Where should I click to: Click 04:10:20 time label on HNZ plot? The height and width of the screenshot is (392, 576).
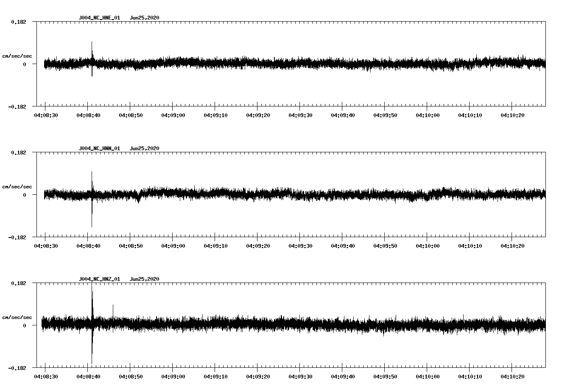[x=512, y=377]
